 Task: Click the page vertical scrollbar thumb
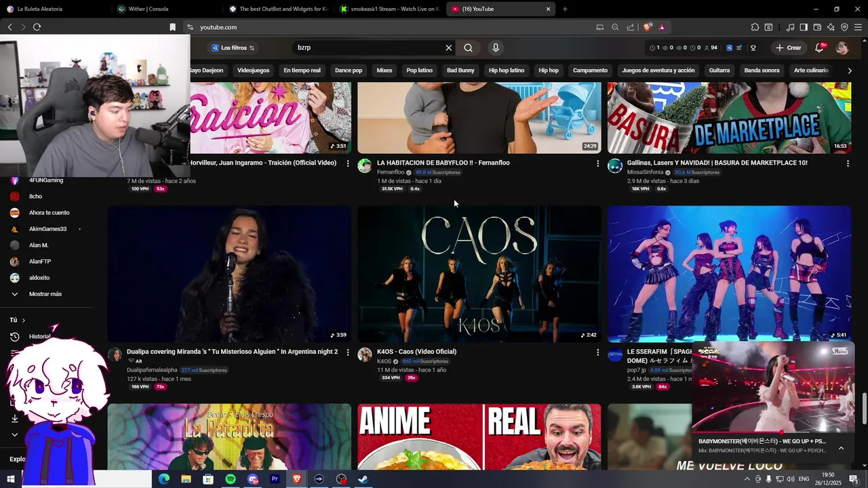tap(864, 408)
